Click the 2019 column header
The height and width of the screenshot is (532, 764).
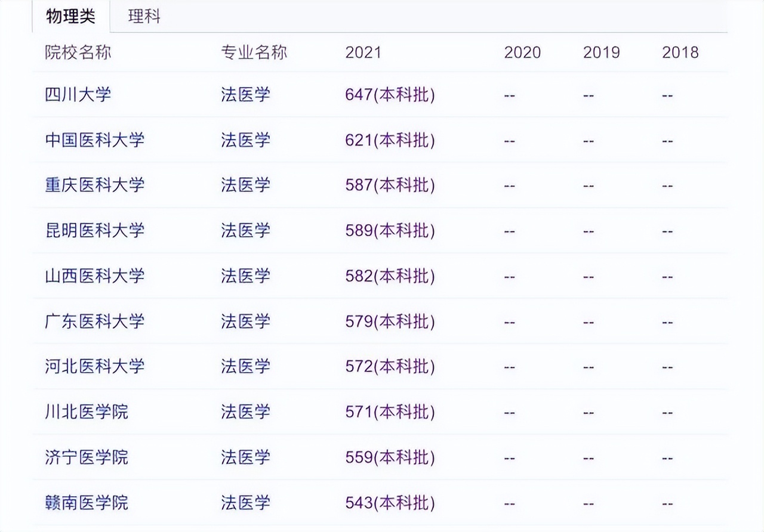tap(600, 52)
